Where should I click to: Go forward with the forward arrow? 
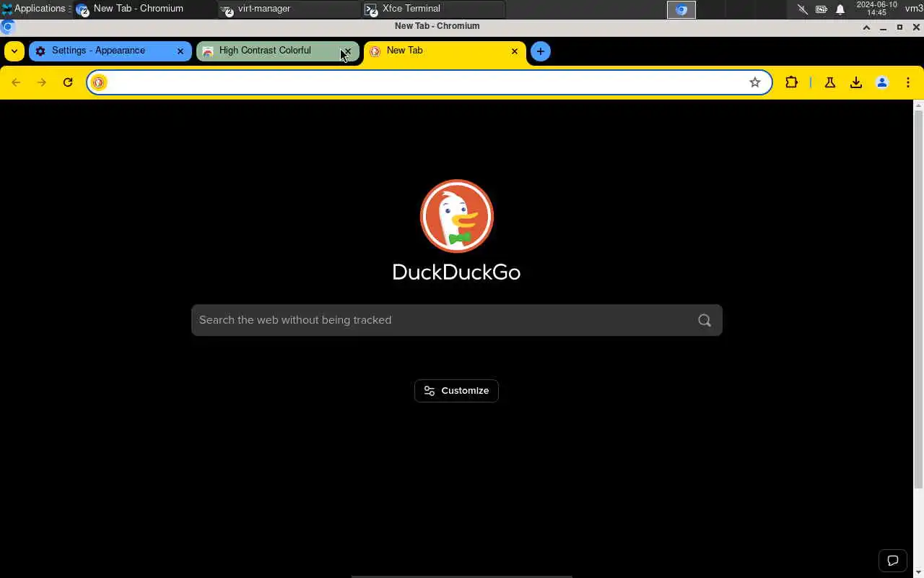coord(42,82)
